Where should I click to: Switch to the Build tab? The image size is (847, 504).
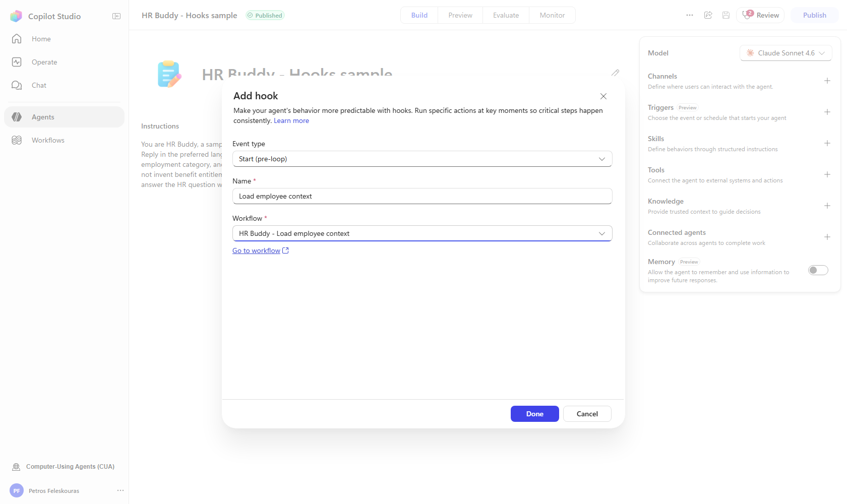coord(419,15)
